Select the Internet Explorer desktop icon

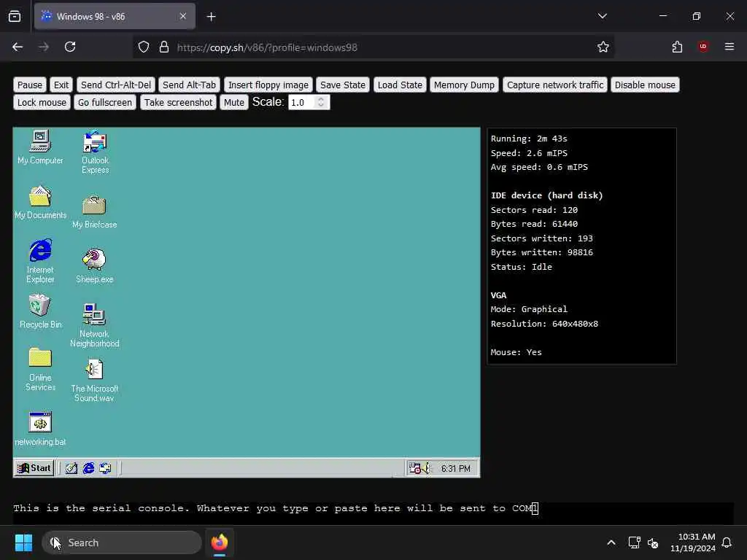40,262
